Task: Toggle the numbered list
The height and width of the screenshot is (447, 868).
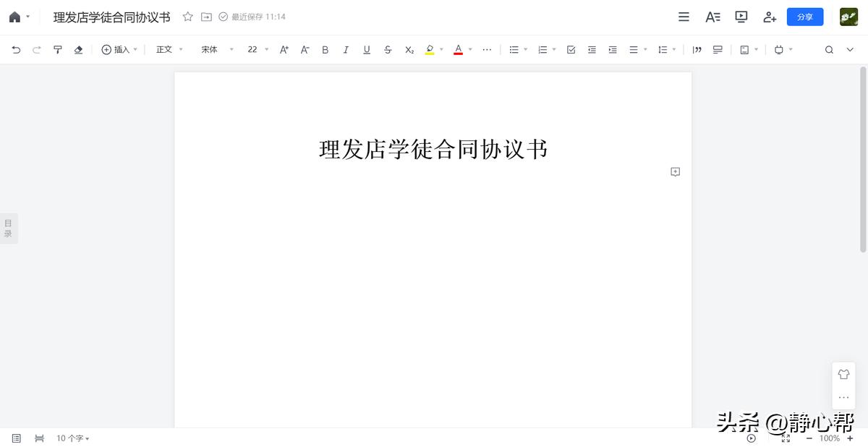Action: point(542,49)
